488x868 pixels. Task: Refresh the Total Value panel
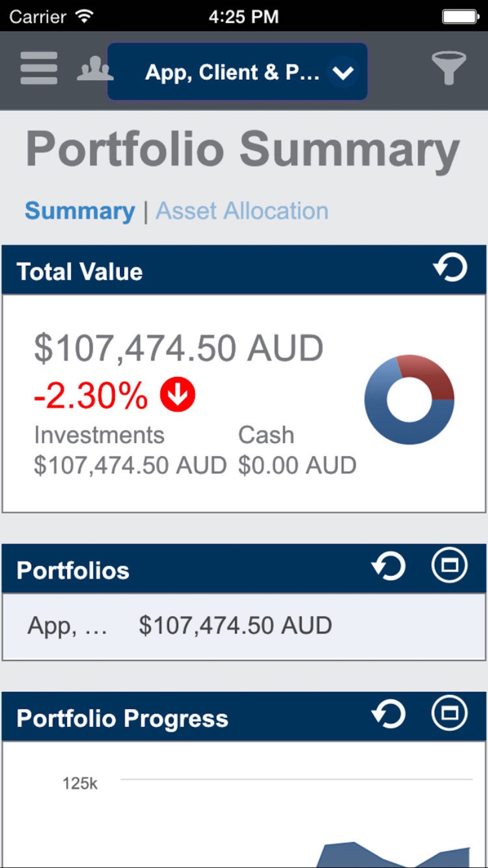(450, 268)
